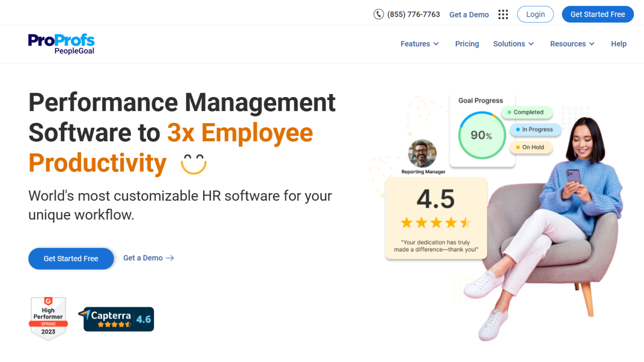The width and height of the screenshot is (644, 362).
Task: Open the Pricing page
Action: point(467,44)
